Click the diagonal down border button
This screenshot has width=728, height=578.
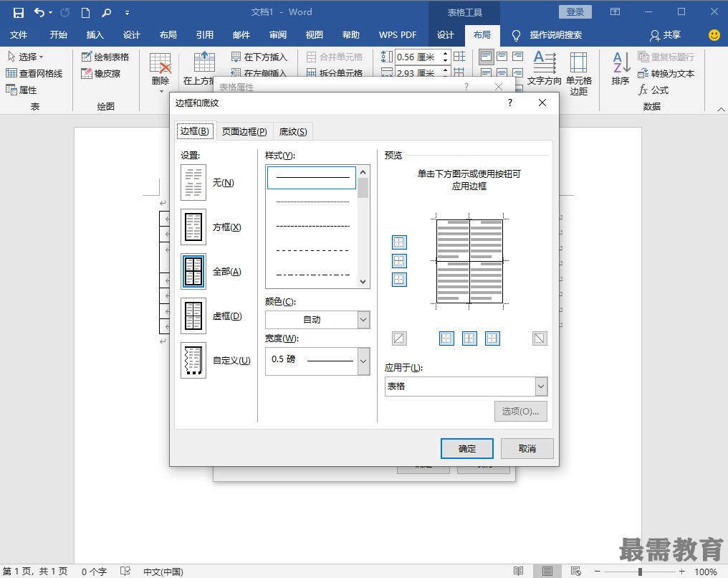coord(540,338)
